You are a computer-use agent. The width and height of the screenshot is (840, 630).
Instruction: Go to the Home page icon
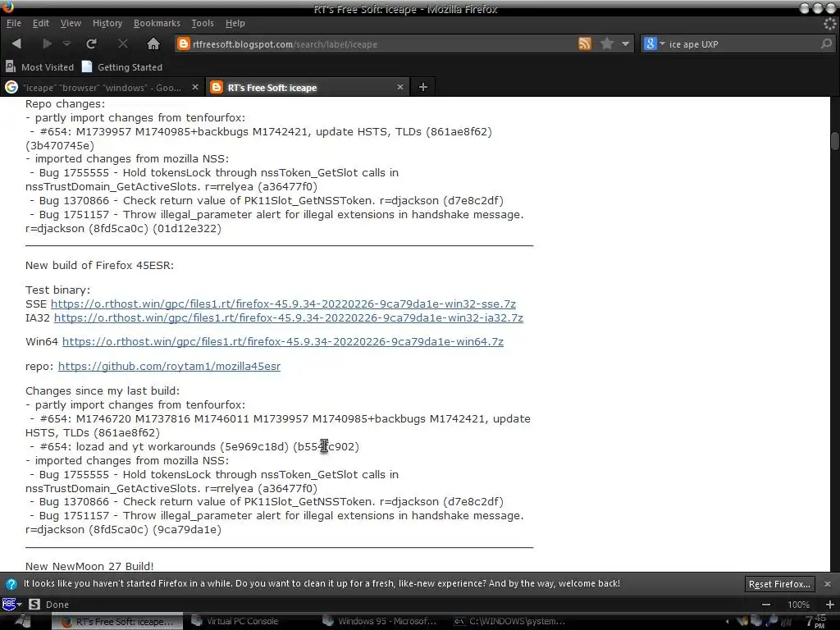click(x=153, y=44)
